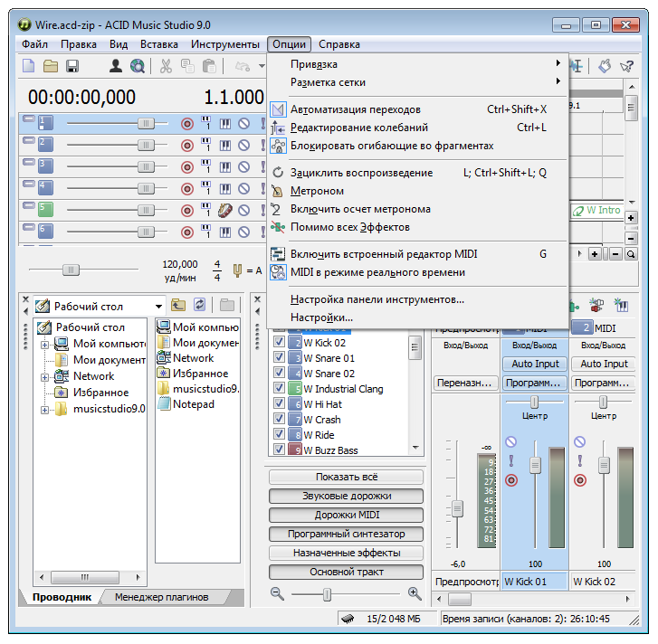Open the Файл menu

point(34,44)
